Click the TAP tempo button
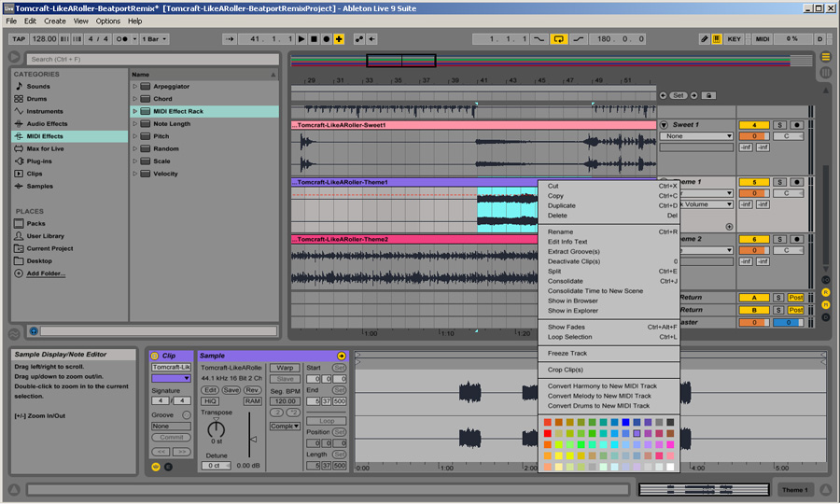The height and width of the screenshot is (504, 840). point(19,39)
